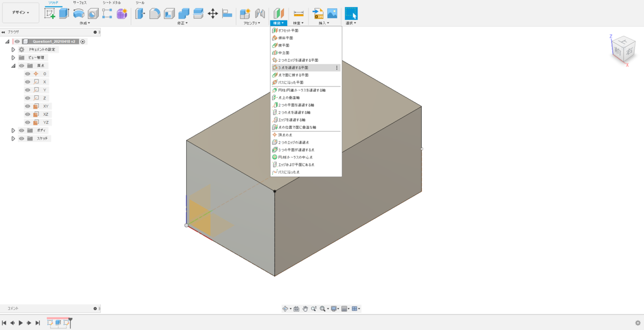Screen dimensions: 644x330
Task: Click the Create Form purple icon
Action: click(122, 13)
